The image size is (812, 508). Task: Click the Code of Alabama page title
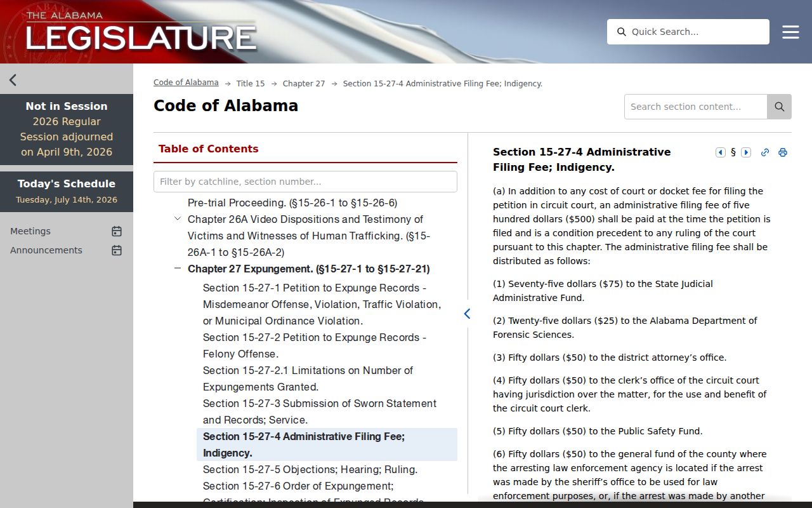click(x=226, y=105)
